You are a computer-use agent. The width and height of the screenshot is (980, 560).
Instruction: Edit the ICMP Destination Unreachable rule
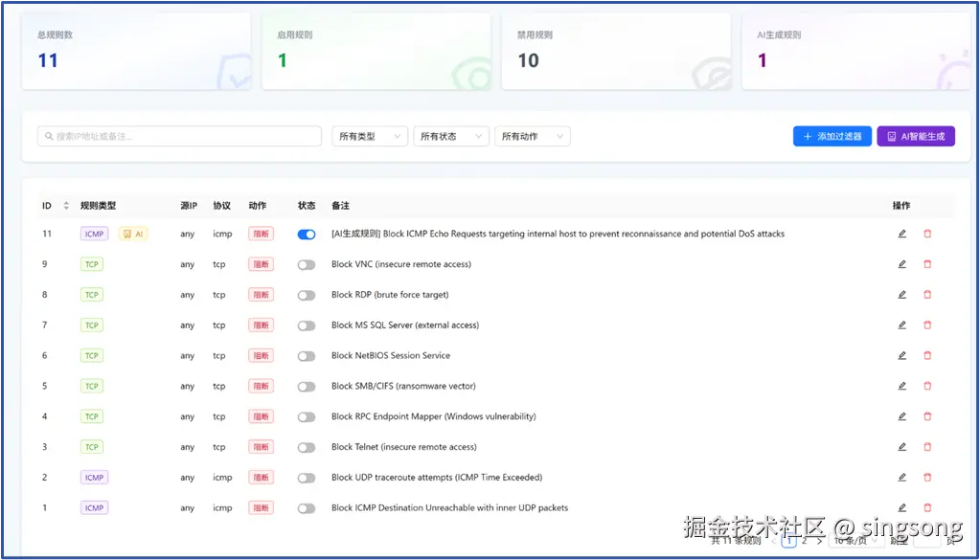tap(901, 507)
